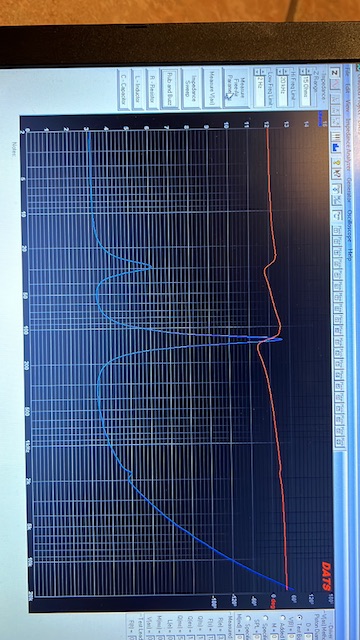The height and width of the screenshot is (640, 360).
Task: Adjust Hi Freq Limit 20 kHz stepper
Action: (x=282, y=72)
